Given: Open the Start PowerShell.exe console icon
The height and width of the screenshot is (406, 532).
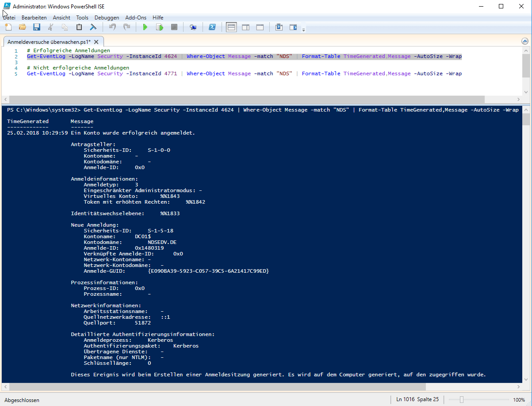Looking at the screenshot, I should (x=212, y=27).
